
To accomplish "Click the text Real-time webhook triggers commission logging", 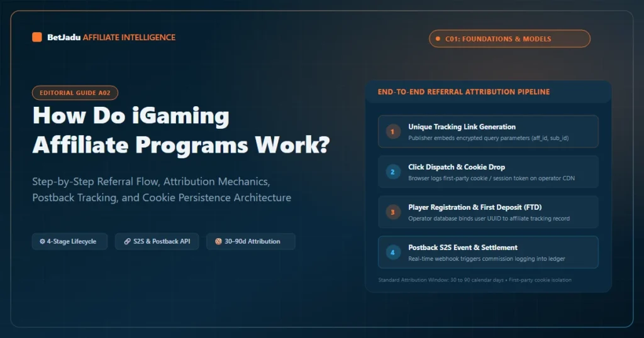I will 487,258.
